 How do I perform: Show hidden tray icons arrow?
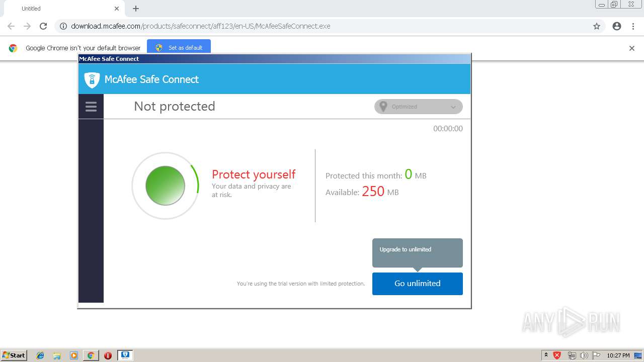click(546, 355)
